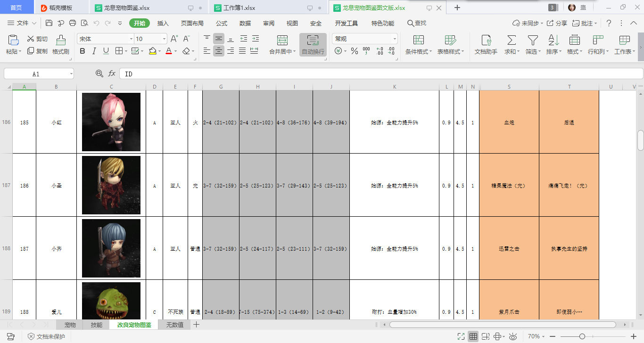Toggle italic formatting
This screenshot has height=343, width=644.
coord(94,51)
